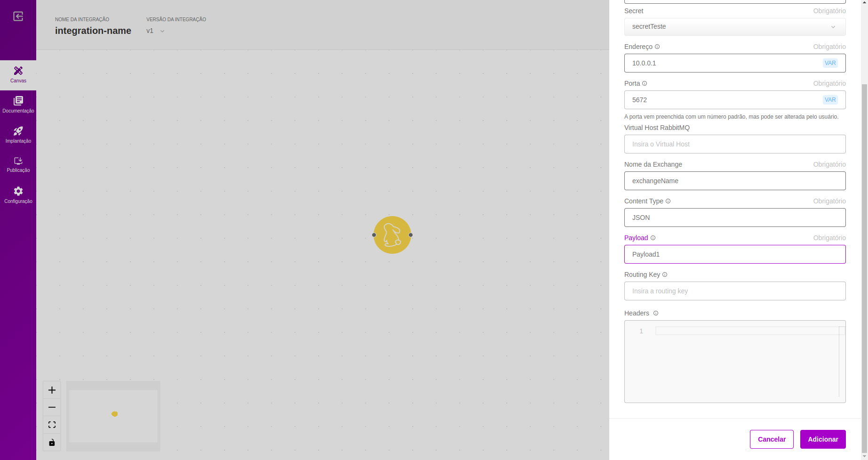Open the Publicação section

coord(18,165)
